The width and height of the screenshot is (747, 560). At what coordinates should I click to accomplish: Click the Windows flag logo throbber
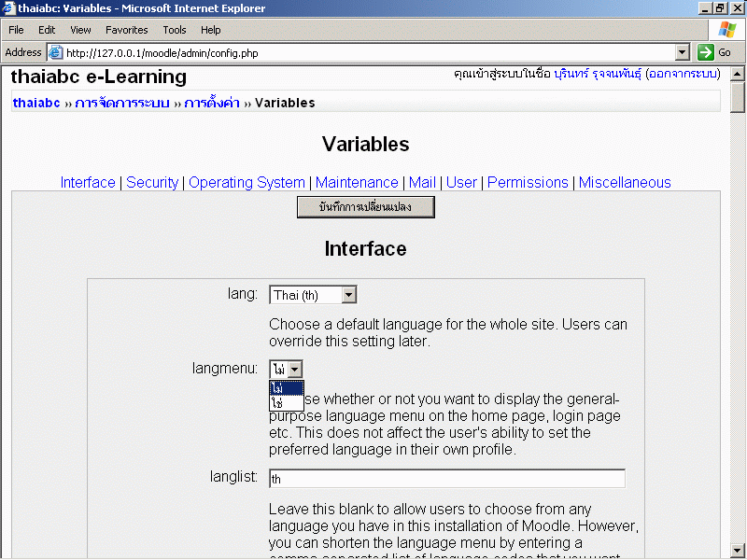pos(726,30)
